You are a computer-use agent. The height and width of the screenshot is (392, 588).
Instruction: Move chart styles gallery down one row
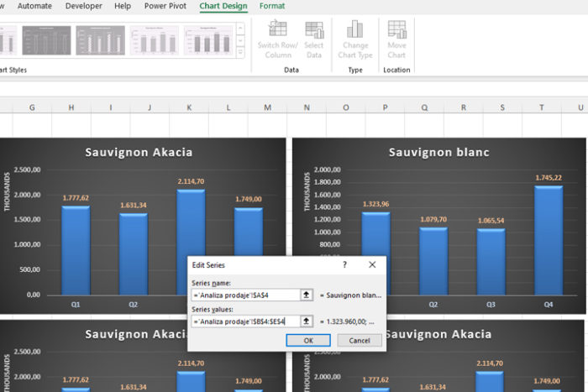pos(240,40)
